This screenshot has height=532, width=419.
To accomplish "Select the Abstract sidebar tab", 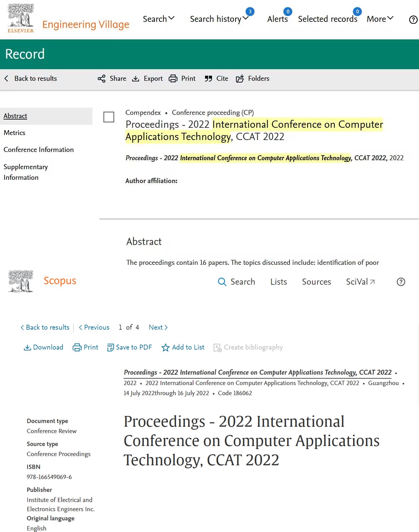I will pos(46,116).
